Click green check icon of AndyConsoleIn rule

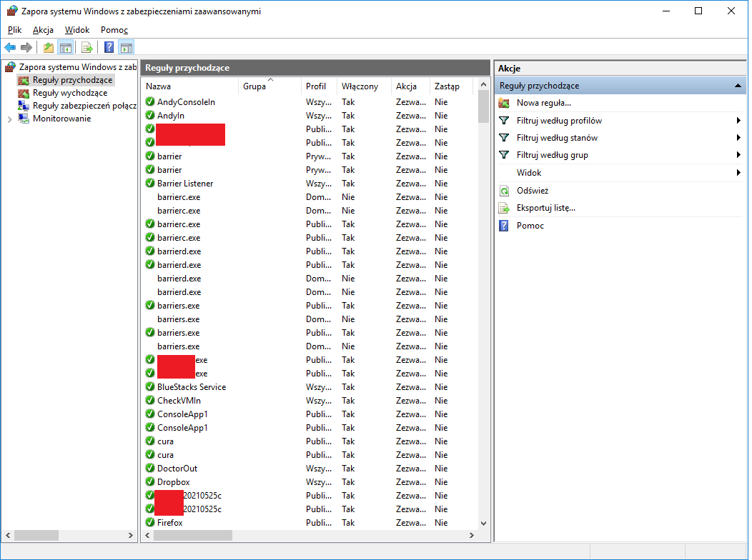coord(150,101)
